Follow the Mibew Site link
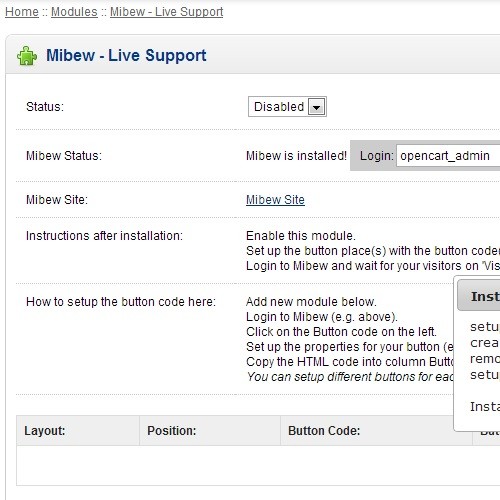The width and height of the screenshot is (500, 500). click(275, 200)
